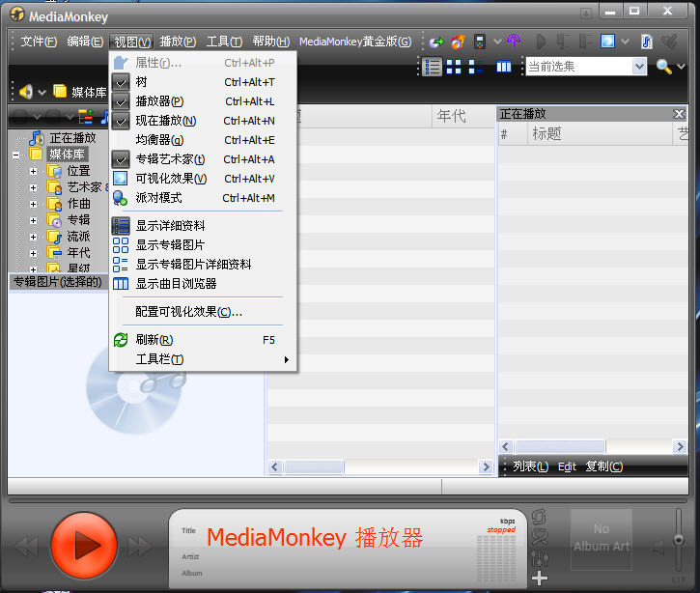Select 显示专辑图片详细资料 menu entry

(203, 265)
